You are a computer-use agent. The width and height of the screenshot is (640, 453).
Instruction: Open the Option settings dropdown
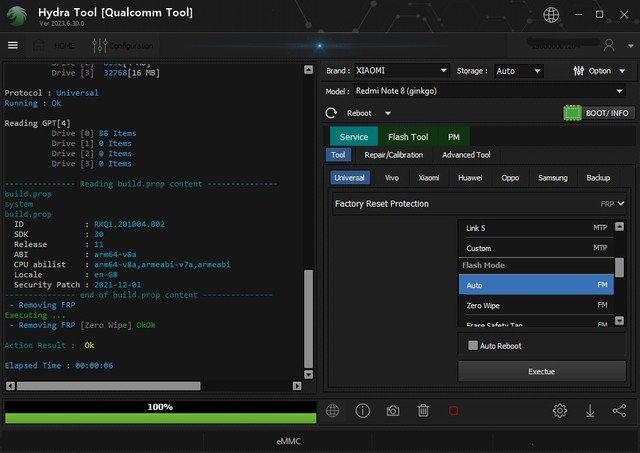click(599, 71)
